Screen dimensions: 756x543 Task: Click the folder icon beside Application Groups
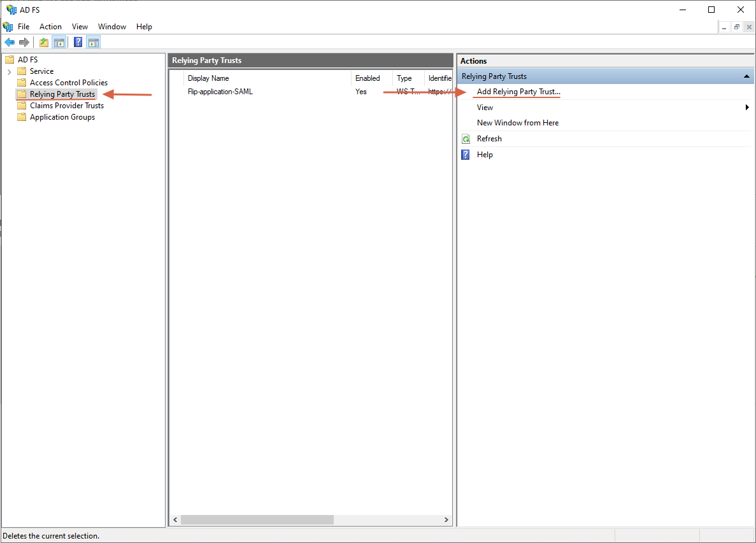click(22, 117)
